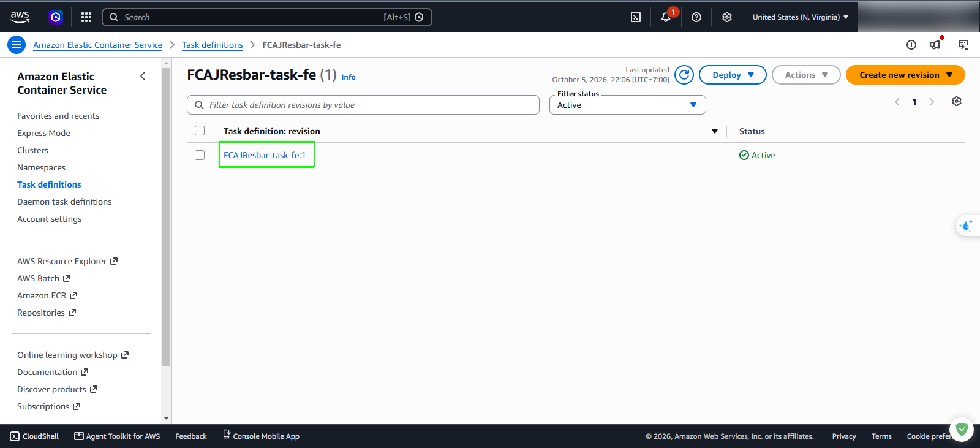Viewport: 980px width, 448px height.
Task: Click the purple pinned service icon
Action: [x=56, y=17]
